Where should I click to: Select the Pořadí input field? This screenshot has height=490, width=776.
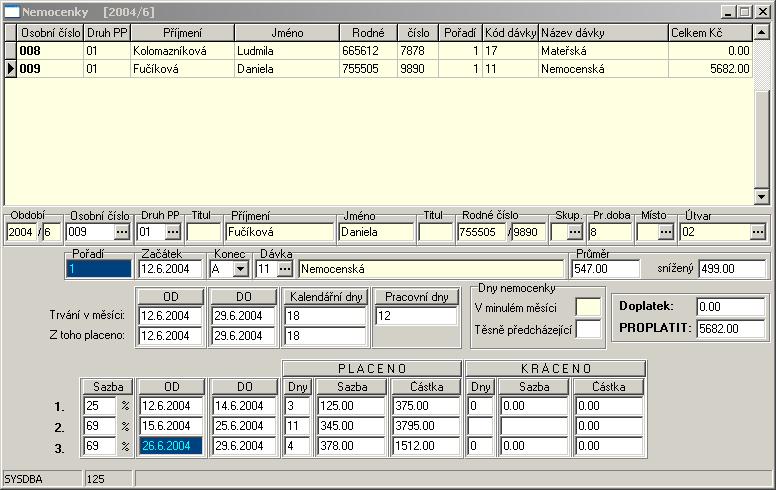[96, 269]
